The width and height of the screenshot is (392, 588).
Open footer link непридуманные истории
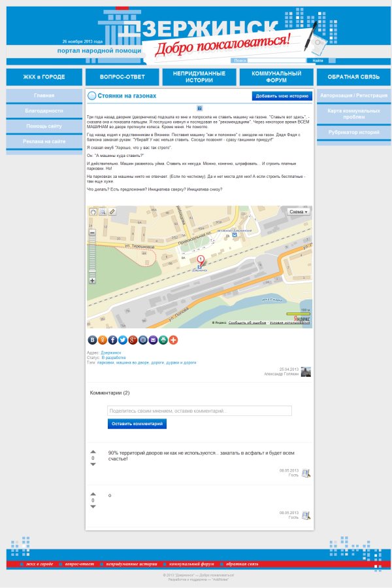(x=131, y=564)
